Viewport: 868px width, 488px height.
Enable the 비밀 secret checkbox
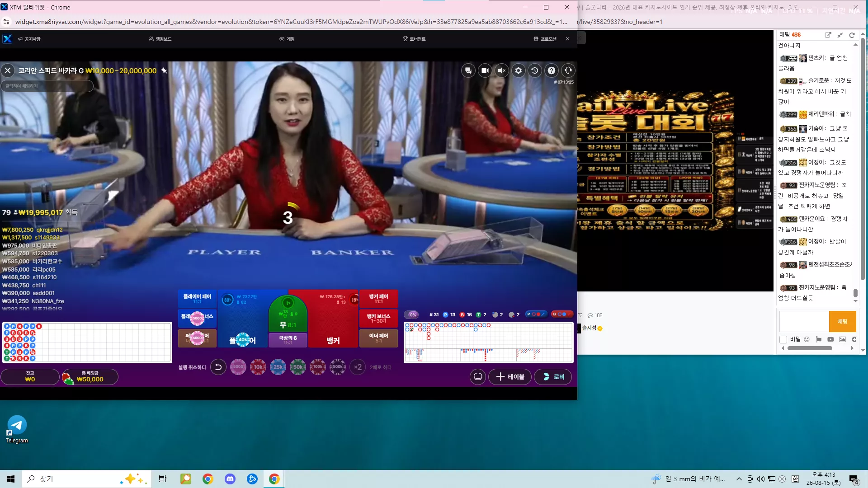[783, 339]
